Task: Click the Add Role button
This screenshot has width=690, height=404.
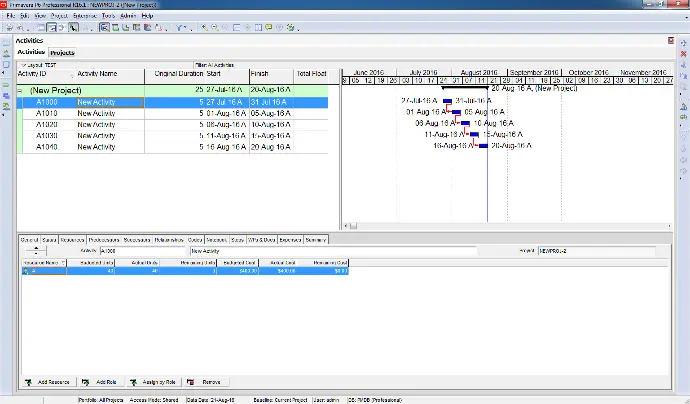Action: [x=101, y=382]
